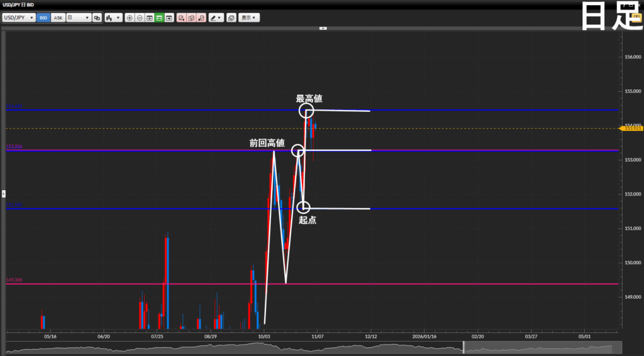The height and width of the screenshot is (356, 644).
Task: Zoom out with the minus magnifier
Action: 140,18
